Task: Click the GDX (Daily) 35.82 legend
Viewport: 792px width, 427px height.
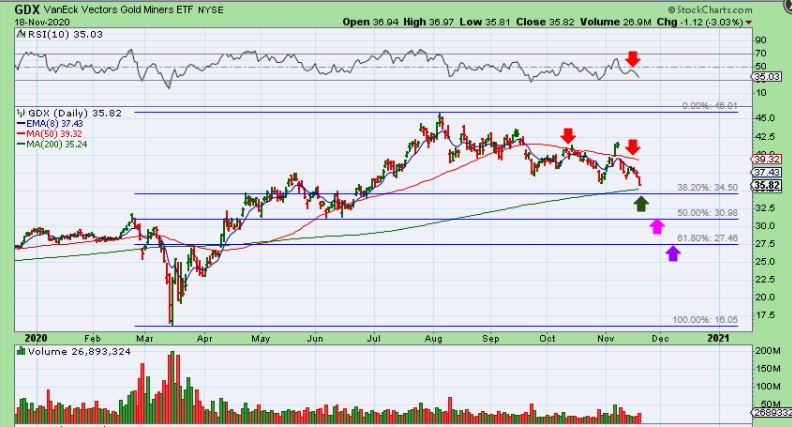Action: pyautogui.click(x=75, y=113)
